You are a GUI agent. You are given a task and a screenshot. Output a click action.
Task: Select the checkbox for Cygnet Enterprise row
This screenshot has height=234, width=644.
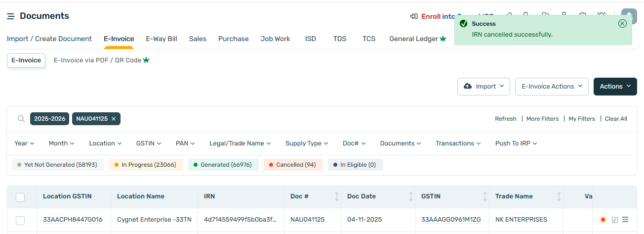tap(20, 220)
